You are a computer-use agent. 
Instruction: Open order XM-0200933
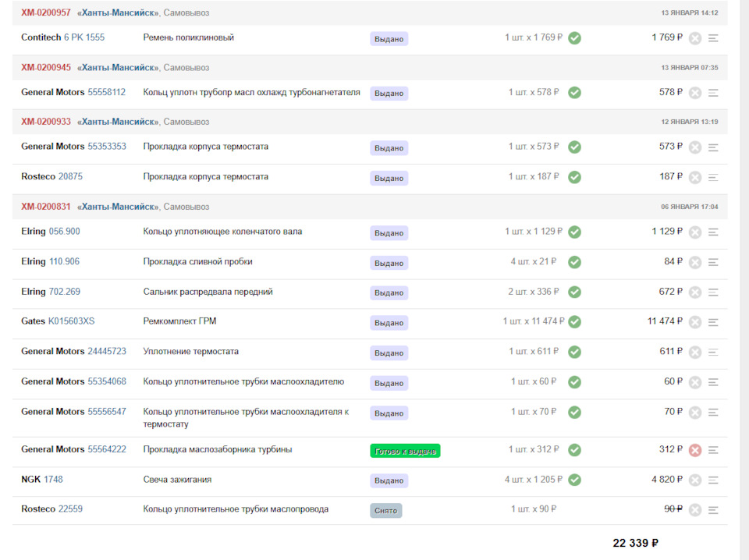[46, 122]
